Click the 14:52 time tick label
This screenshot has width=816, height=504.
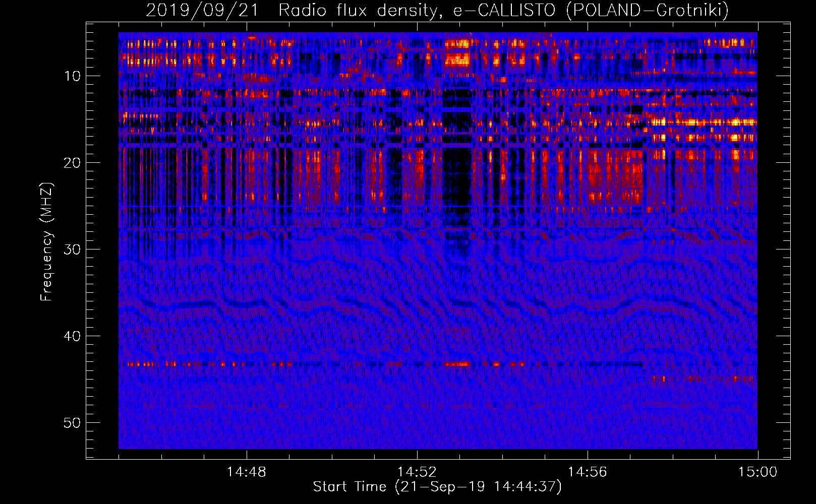click(x=417, y=472)
